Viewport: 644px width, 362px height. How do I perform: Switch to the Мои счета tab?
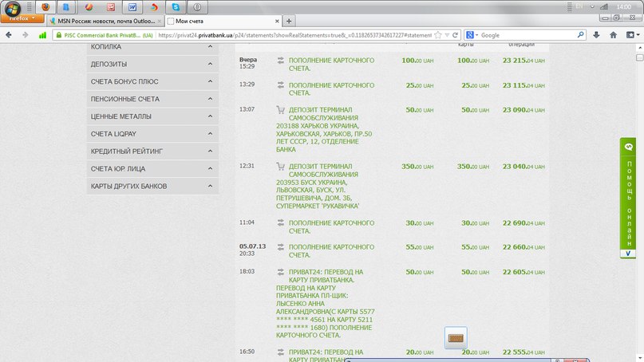[x=223, y=21]
